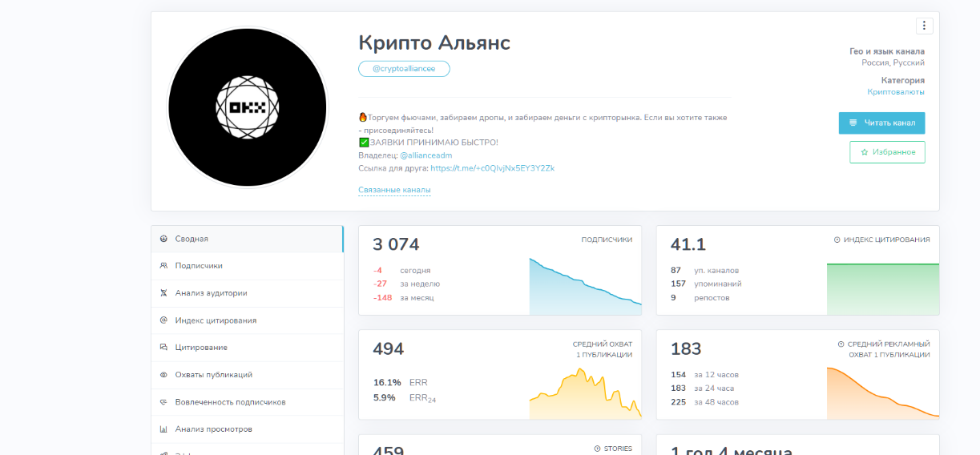Image resolution: width=980 pixels, height=455 pixels.
Task: Click the 3 074 subscribers count
Action: click(x=396, y=245)
